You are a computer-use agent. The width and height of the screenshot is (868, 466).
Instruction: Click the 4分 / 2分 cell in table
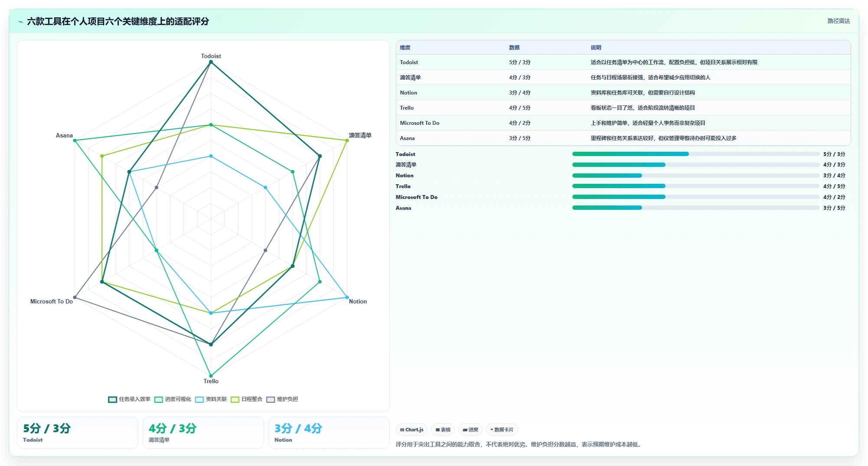pos(519,123)
